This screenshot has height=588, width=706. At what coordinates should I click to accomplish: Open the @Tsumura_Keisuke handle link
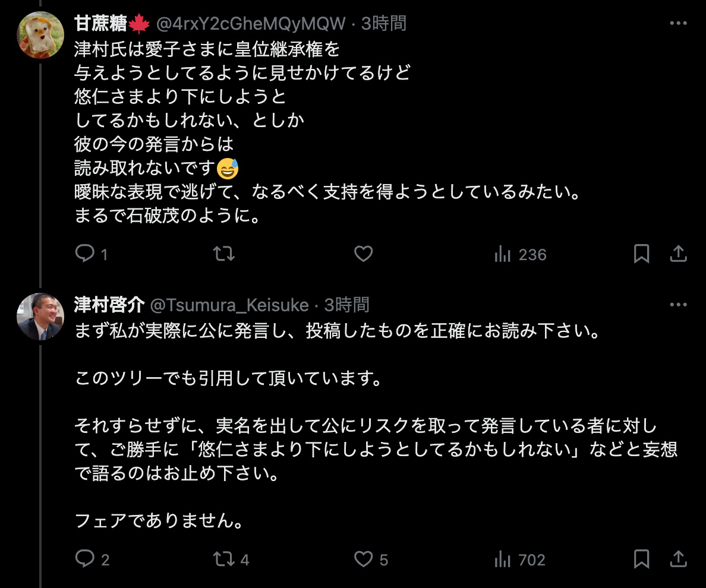click(x=229, y=305)
